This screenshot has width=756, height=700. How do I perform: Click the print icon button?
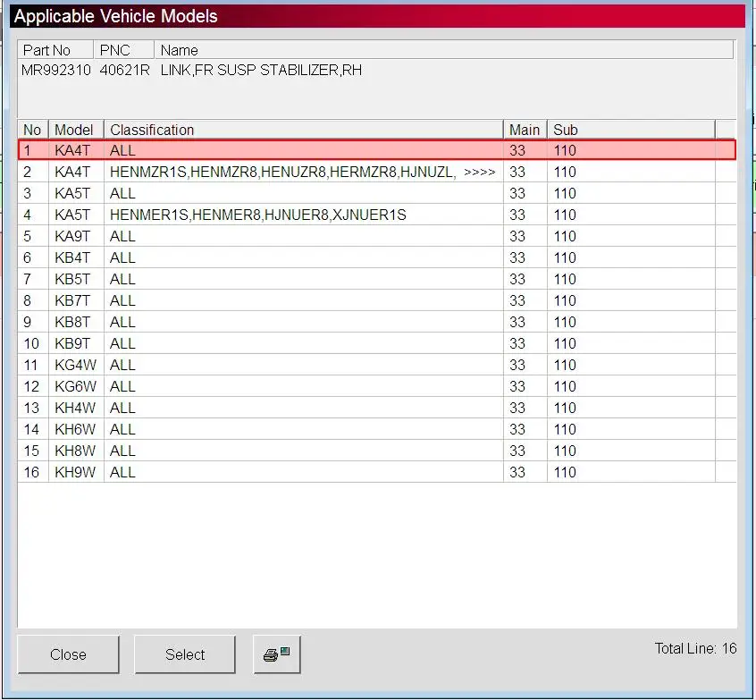(x=277, y=654)
